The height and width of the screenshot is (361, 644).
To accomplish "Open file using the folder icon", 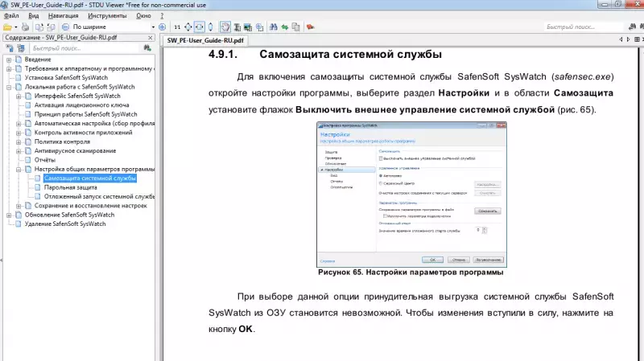I will pyautogui.click(x=7, y=27).
